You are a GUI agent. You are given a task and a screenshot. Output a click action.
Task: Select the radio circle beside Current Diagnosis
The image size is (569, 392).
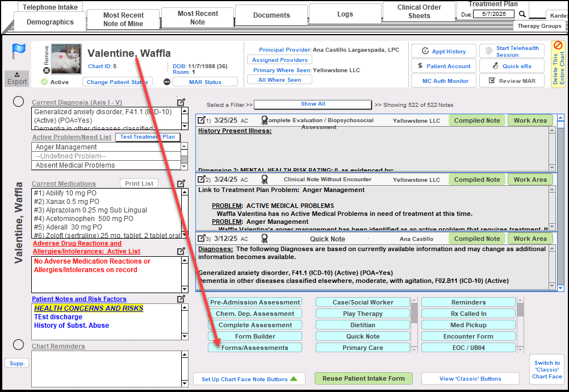(x=18, y=102)
